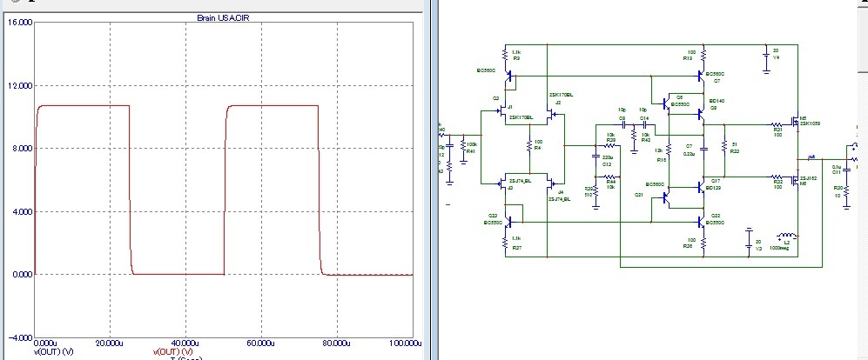868x360 pixels.
Task: Select JFET J2 2SK170BL
Action: (x=552, y=115)
